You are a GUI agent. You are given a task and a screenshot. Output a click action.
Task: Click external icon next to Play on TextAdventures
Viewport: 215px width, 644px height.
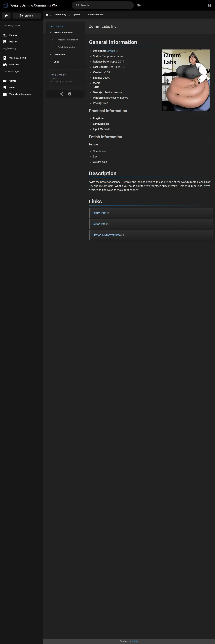pos(122,235)
